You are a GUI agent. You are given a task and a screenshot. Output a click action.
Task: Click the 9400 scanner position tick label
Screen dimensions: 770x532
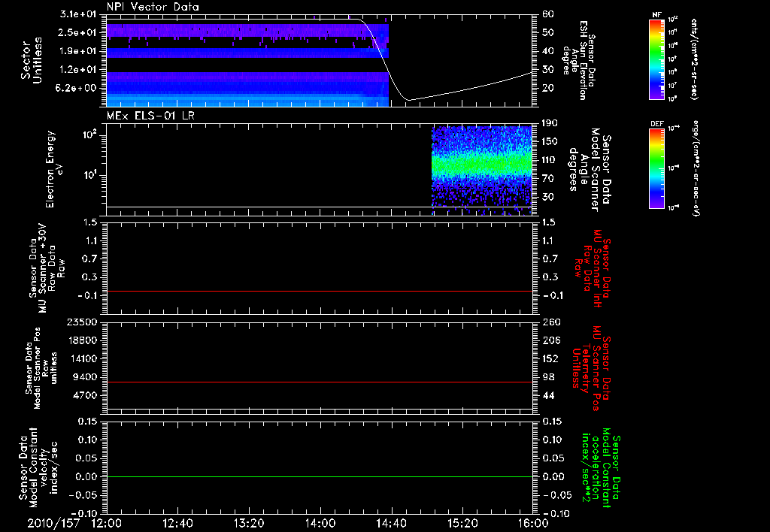click(x=84, y=377)
